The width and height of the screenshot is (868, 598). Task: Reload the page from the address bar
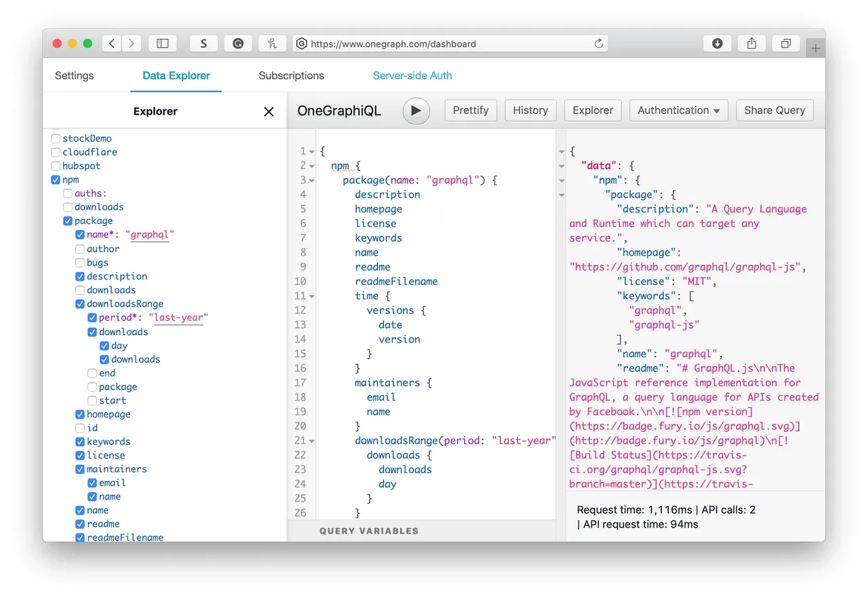point(599,43)
